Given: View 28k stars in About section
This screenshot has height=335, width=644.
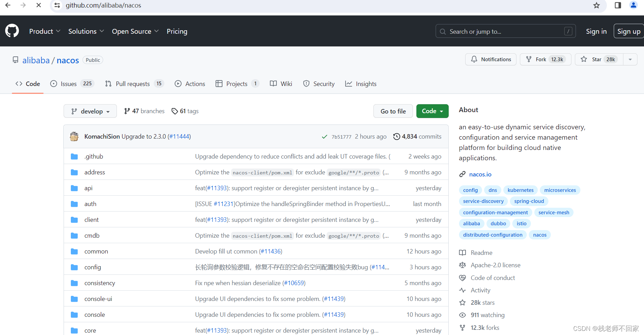Looking at the screenshot, I should click(482, 303).
